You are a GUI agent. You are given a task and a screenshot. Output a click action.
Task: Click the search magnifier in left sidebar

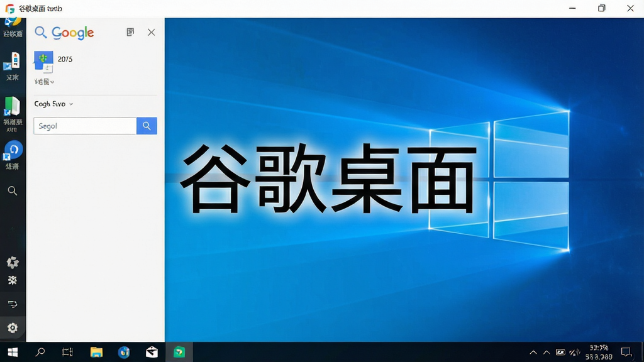tap(13, 191)
